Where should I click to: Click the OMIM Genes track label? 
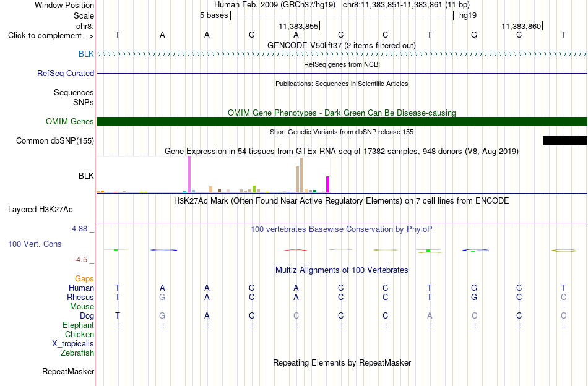[x=70, y=121]
